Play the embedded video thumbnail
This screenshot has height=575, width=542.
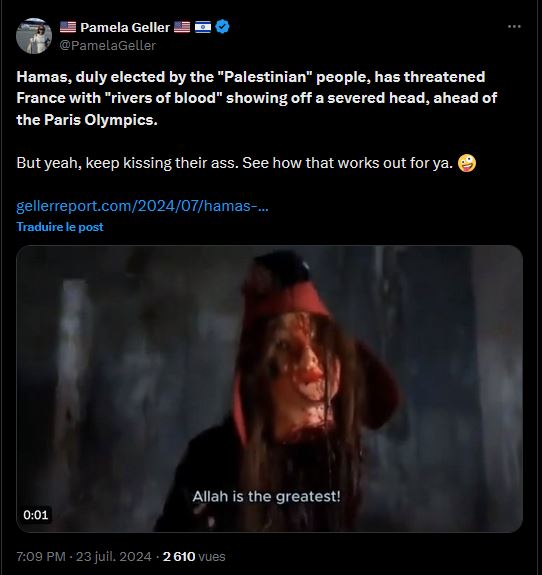click(x=269, y=389)
